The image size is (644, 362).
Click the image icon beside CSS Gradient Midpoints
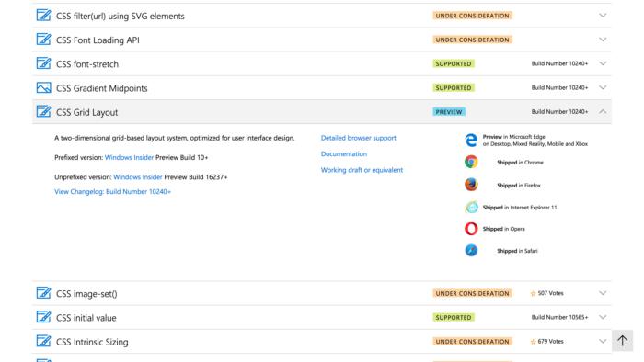click(43, 87)
